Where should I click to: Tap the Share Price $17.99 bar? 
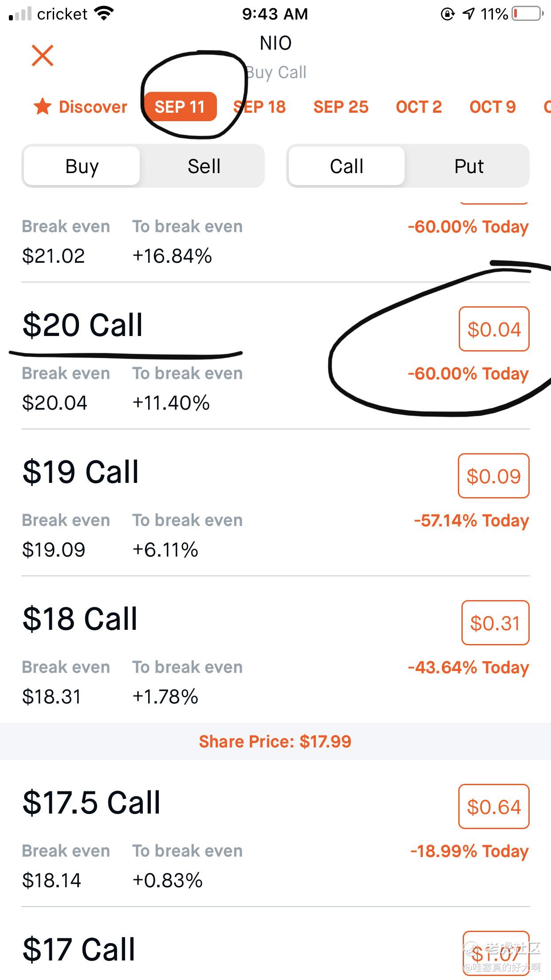click(275, 741)
